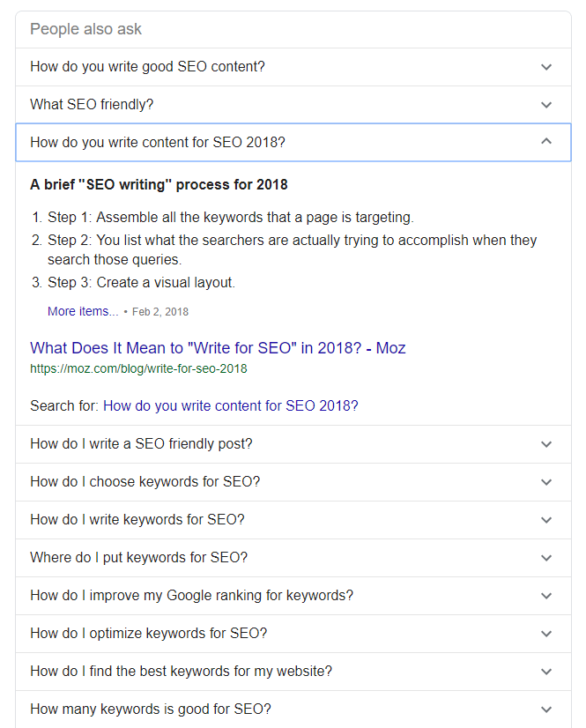Click the upward chevron on the expanded question

click(x=546, y=142)
